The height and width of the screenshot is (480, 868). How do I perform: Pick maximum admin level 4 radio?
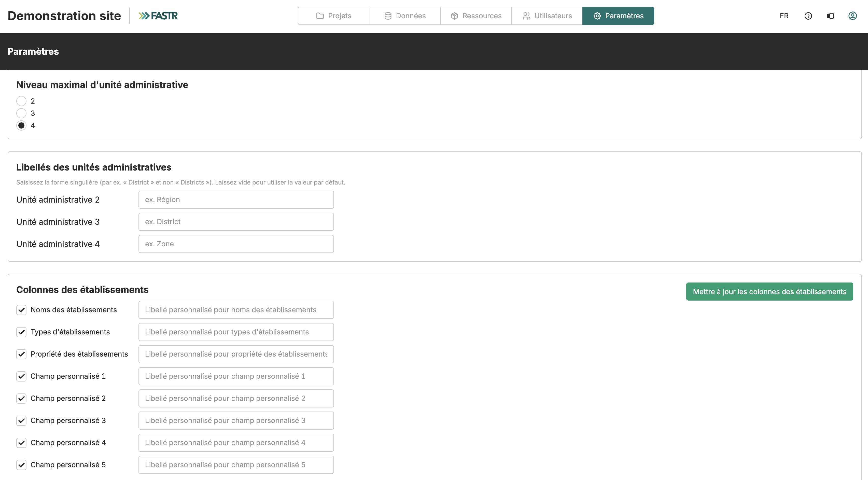21,125
